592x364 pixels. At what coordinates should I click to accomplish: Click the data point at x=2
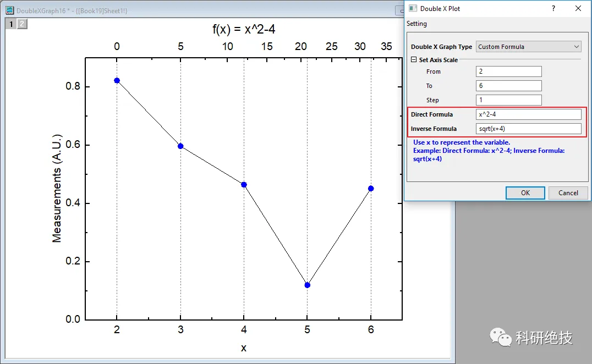(117, 80)
